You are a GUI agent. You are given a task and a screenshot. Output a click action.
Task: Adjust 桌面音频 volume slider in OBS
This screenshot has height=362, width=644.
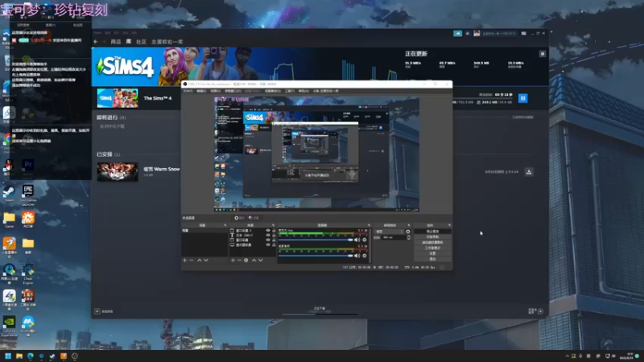click(x=316, y=256)
